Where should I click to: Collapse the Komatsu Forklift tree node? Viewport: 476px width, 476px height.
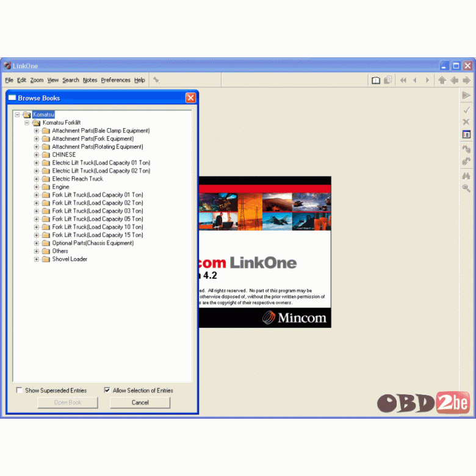(27, 123)
